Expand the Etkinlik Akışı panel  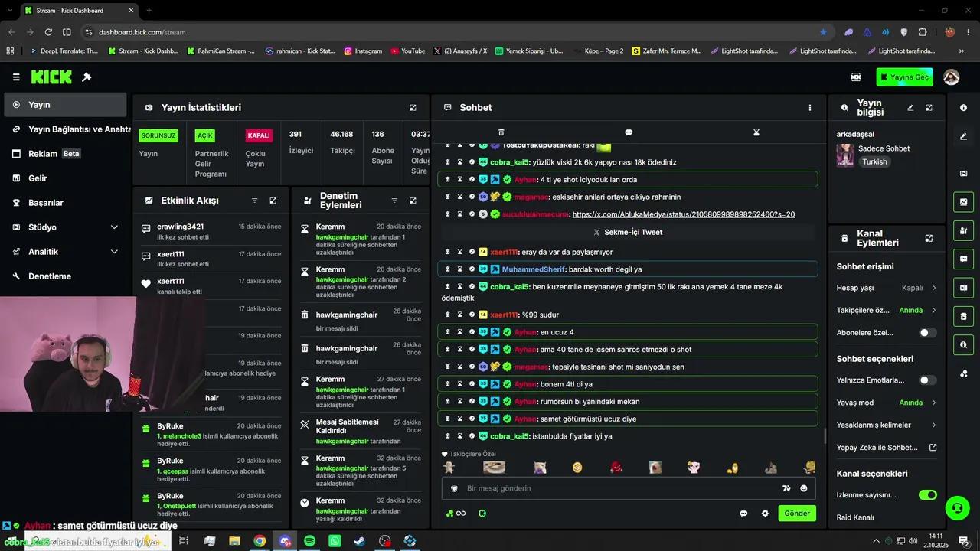pos(273,201)
